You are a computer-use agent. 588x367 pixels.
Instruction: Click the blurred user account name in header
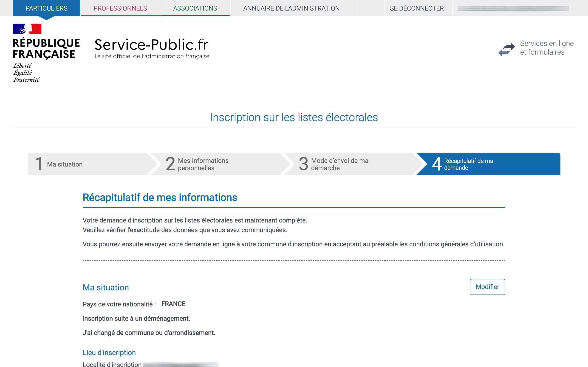[x=513, y=8]
